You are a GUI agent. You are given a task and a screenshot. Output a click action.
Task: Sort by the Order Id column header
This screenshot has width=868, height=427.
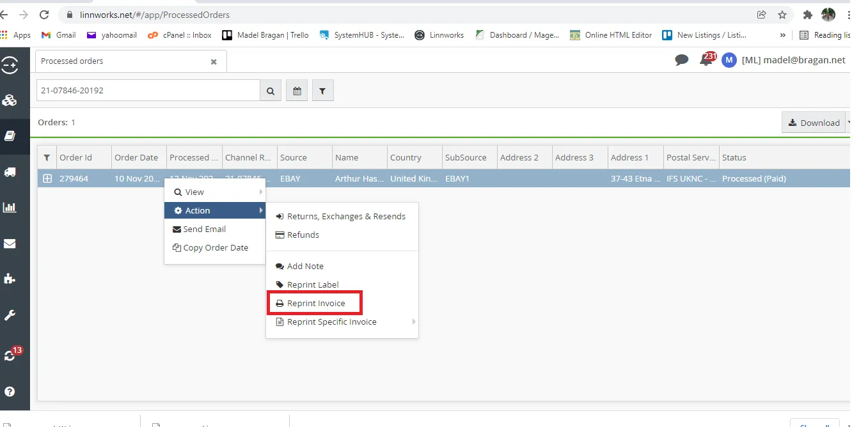tap(84, 157)
